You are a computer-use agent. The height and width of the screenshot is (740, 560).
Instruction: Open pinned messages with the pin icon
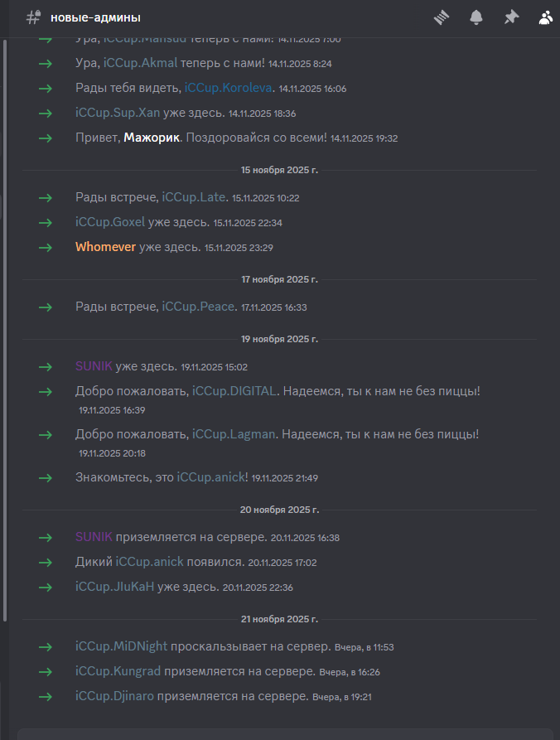tap(511, 17)
